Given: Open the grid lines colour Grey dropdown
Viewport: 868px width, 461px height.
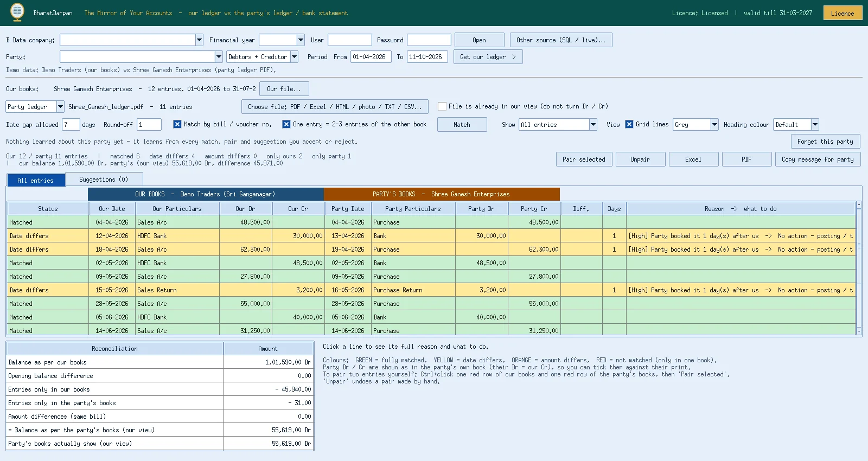Looking at the screenshot, I should [714, 125].
